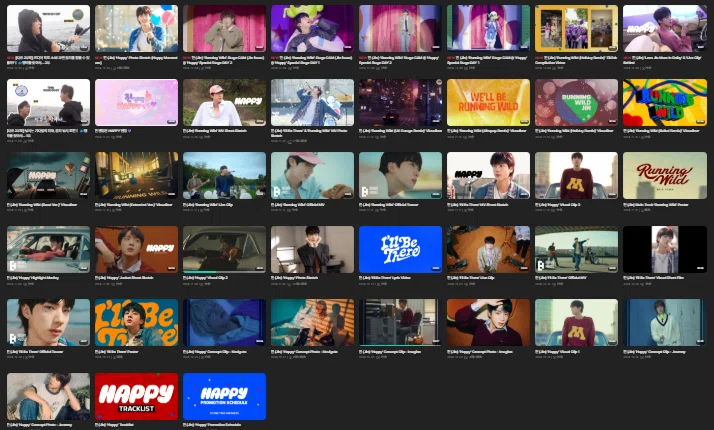Open red script 'Running Wild' beige thumbnail
Screen dimensions: 714x430
(x=665, y=176)
